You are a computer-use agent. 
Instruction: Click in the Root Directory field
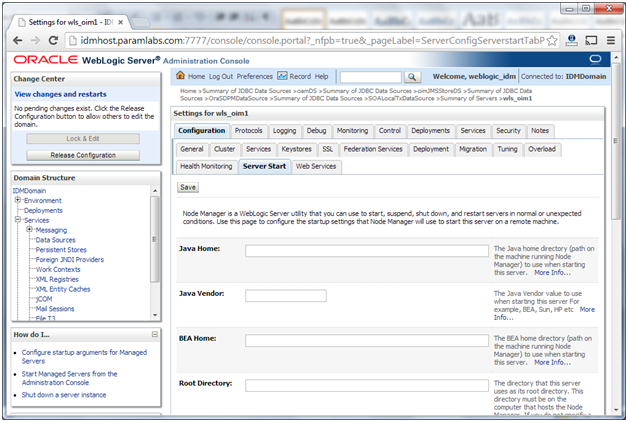[367, 386]
